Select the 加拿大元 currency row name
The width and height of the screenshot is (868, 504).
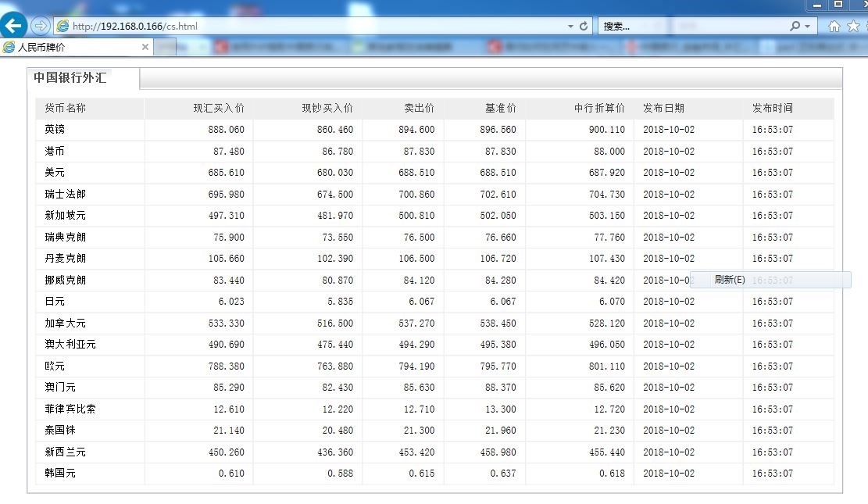coord(66,323)
